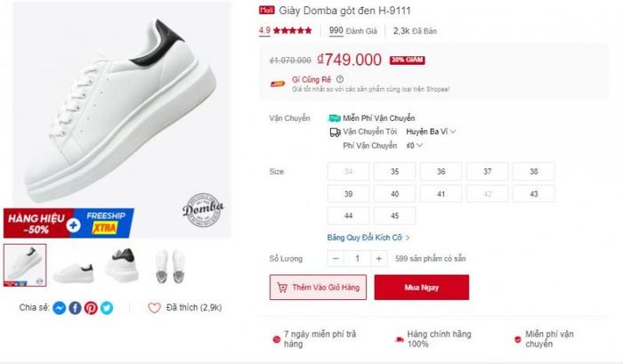Click the 4.9 star rating
Screen dimensions: 623x364
(286, 30)
